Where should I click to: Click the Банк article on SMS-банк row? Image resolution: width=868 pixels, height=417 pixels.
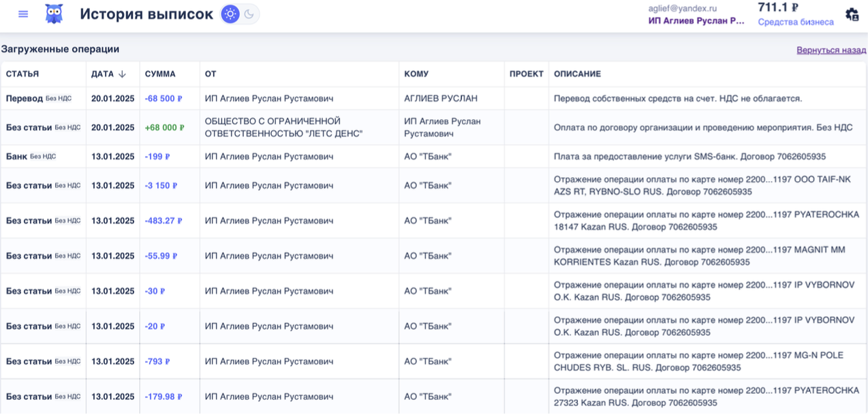(x=16, y=157)
